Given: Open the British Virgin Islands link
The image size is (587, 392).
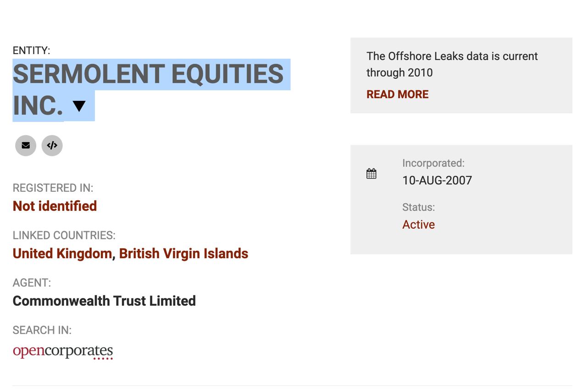Looking at the screenshot, I should (x=183, y=254).
